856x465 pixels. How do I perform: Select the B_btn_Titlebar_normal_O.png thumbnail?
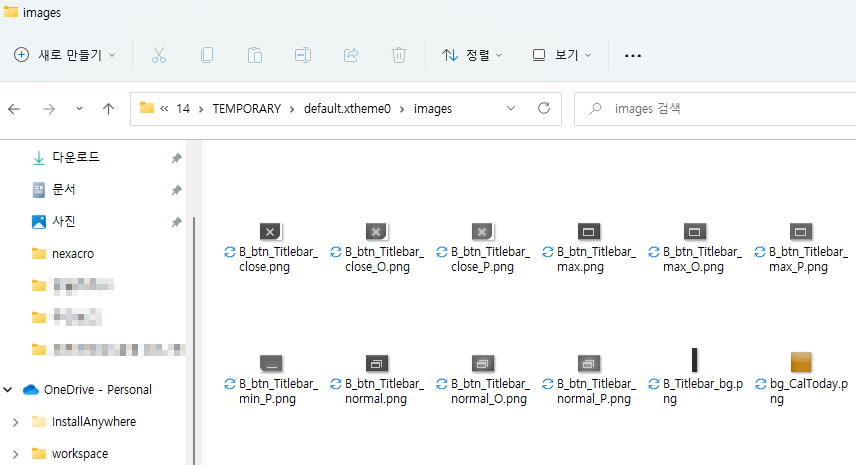tap(482, 363)
